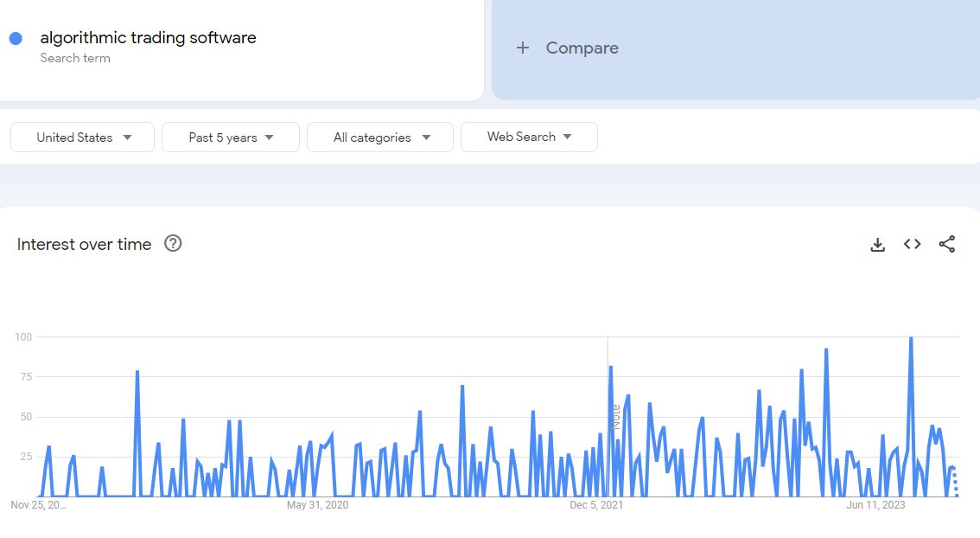This screenshot has width=980, height=538.
Task: Open the help icon beside Interest over time
Action: click(173, 243)
